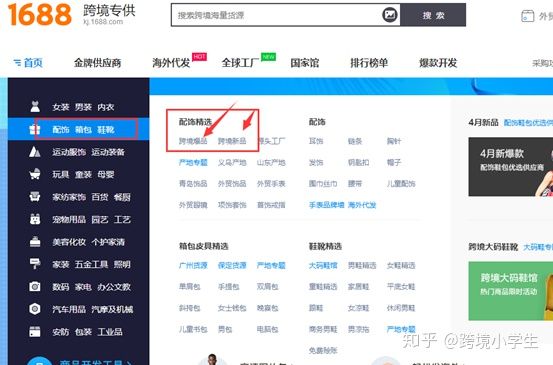The width and height of the screenshot is (553, 365).
Task: Click the camera icon beside 数码
Action: click(x=35, y=286)
